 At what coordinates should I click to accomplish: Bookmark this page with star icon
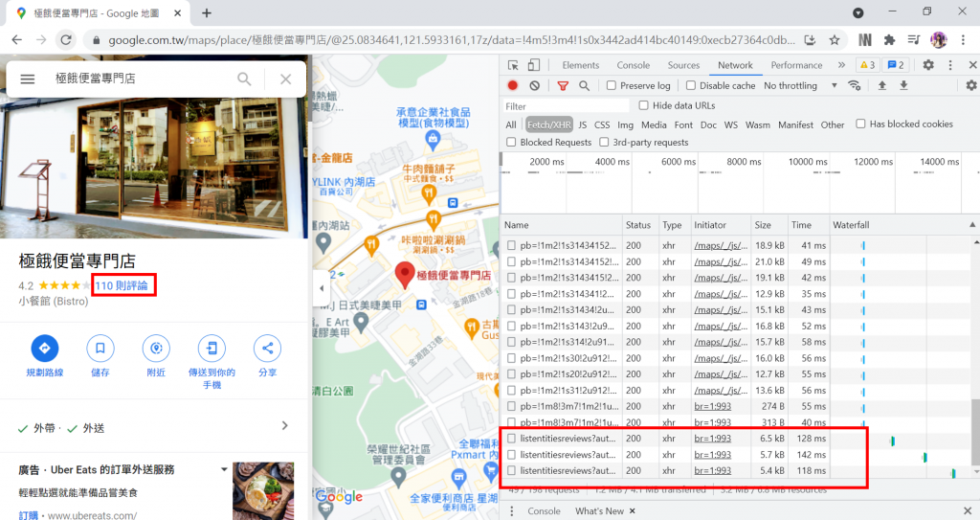click(834, 40)
